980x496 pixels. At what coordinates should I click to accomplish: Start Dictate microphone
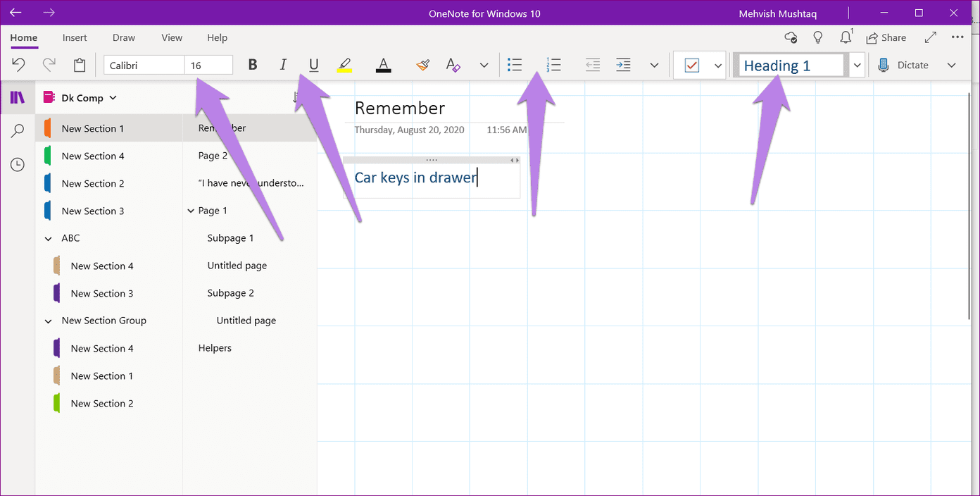[904, 65]
